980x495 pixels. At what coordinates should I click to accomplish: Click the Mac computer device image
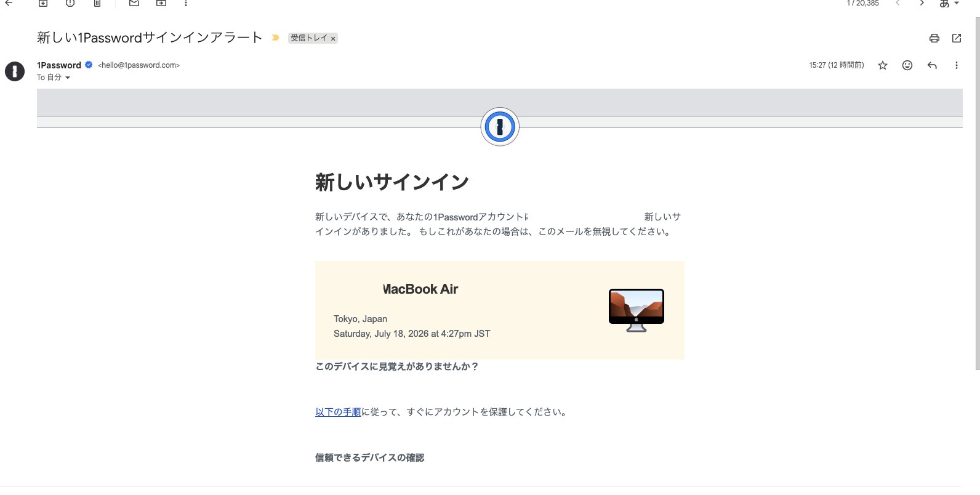tap(637, 310)
